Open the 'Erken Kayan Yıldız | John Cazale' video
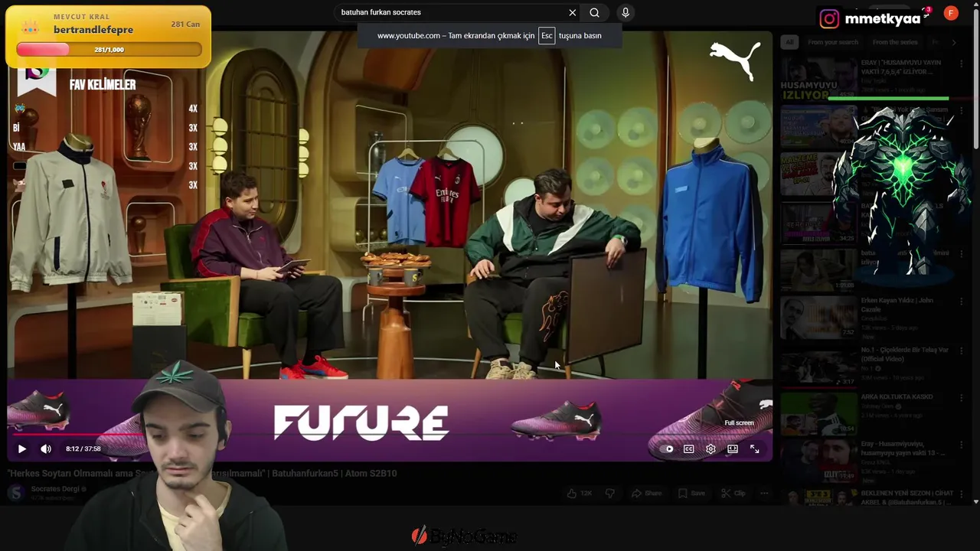Viewport: 980px width, 551px height. point(897,305)
